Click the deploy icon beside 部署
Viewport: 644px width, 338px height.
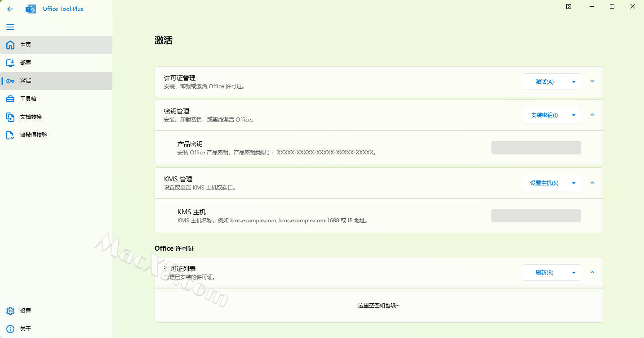click(x=10, y=63)
